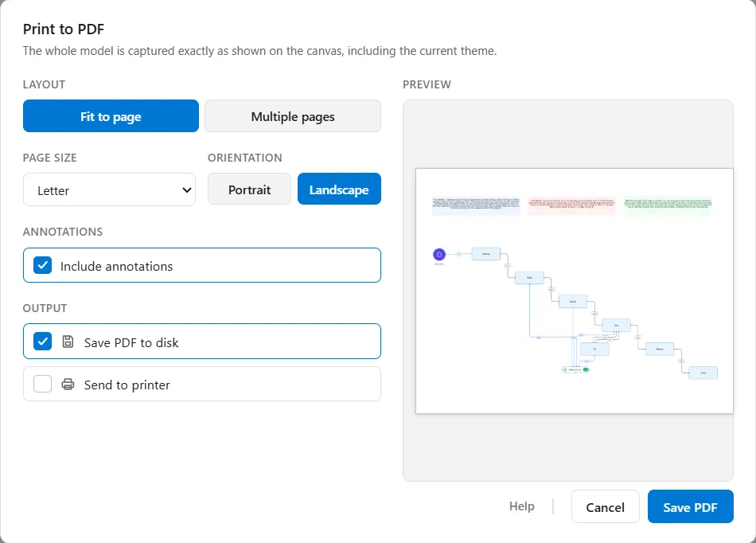Switch layout to Multiple pages
The image size is (756, 543).
pos(293,116)
